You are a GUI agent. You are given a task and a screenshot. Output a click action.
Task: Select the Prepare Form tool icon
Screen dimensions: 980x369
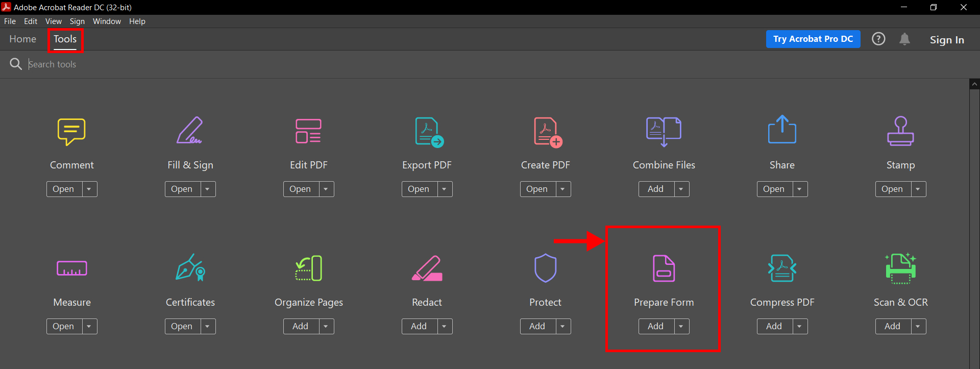coord(664,268)
